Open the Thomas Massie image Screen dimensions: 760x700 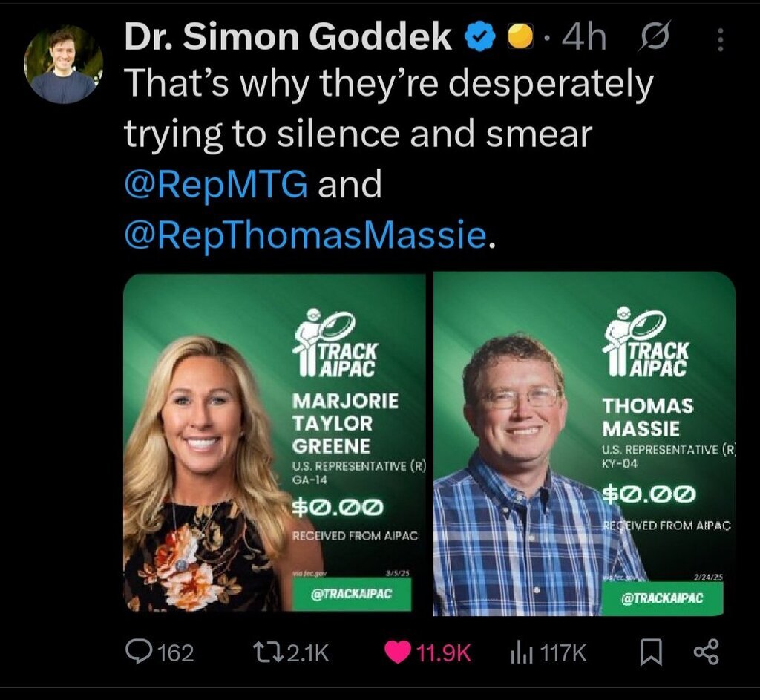[x=585, y=444]
